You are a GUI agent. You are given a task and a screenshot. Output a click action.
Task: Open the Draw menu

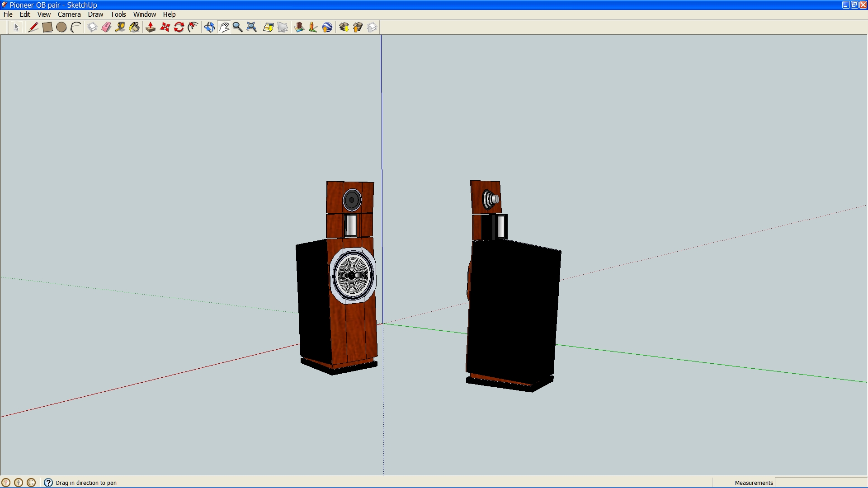click(95, 14)
